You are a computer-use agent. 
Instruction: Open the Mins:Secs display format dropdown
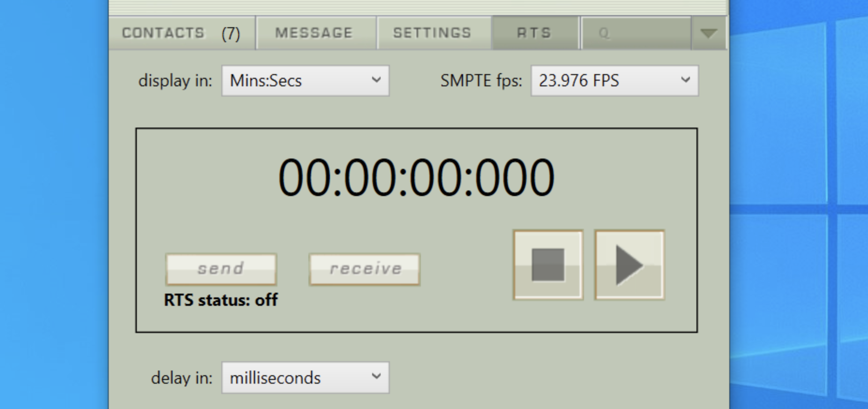click(x=305, y=81)
